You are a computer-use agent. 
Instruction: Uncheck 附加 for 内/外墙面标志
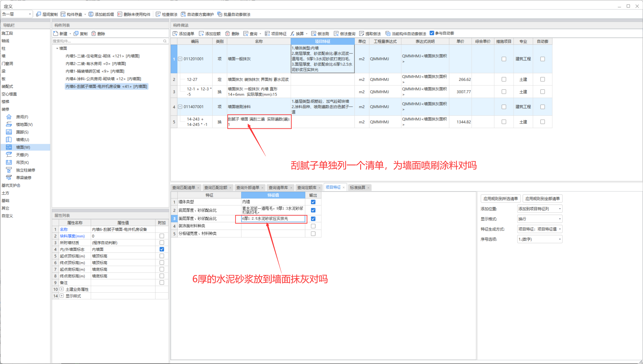click(162, 249)
